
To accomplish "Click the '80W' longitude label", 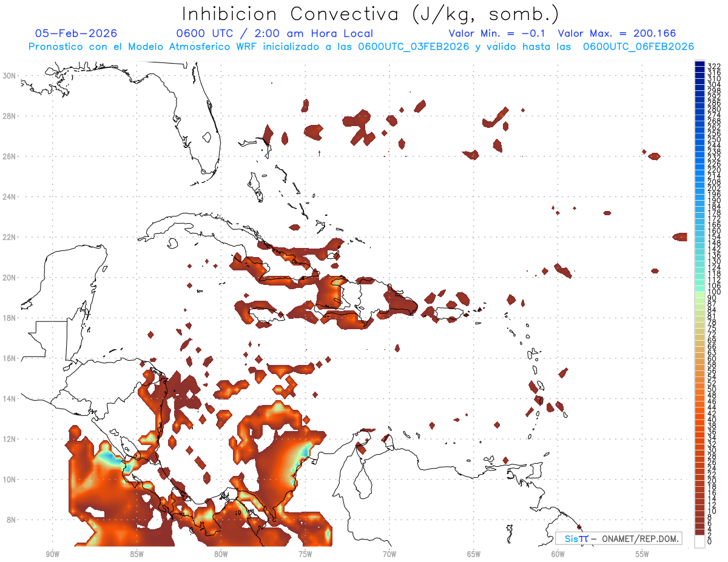I will click(221, 554).
